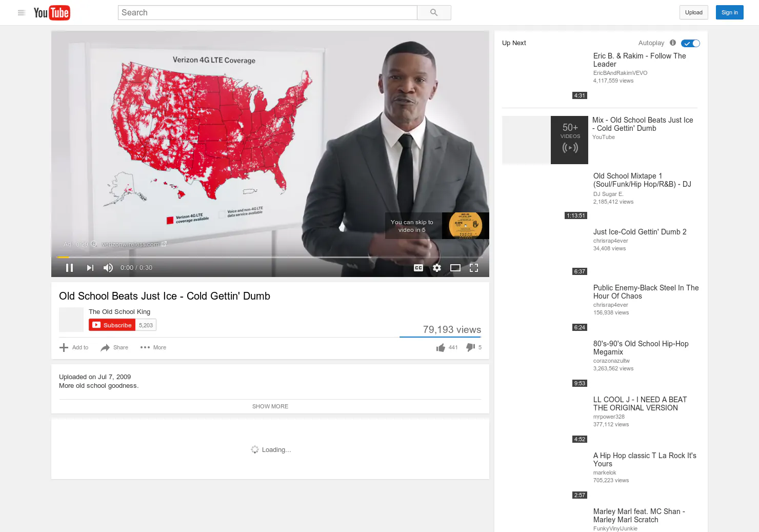
Task: Open Just Ice-Cold Gettin' Dumb 2
Action: (x=640, y=232)
